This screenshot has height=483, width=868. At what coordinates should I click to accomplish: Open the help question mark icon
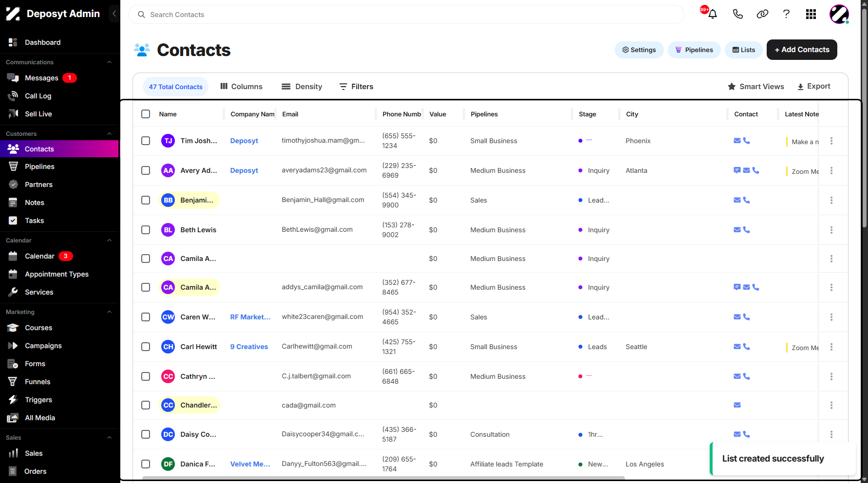click(786, 14)
